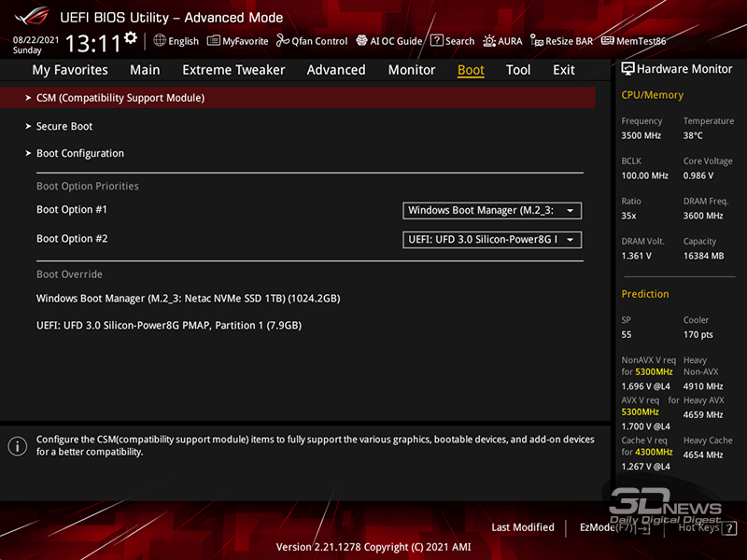The height and width of the screenshot is (560, 747).
Task: Expand CSM (Compatibility Support Module) submenu
Action: tap(298, 98)
